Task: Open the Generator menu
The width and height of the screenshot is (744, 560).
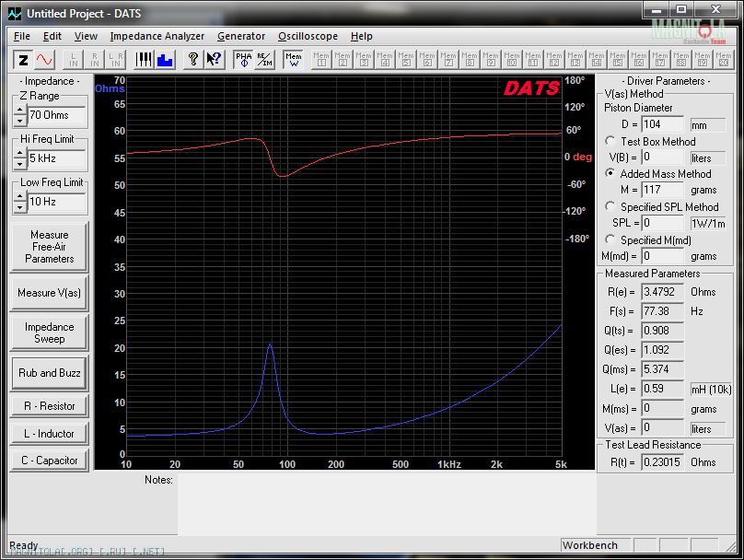Action: coord(241,36)
